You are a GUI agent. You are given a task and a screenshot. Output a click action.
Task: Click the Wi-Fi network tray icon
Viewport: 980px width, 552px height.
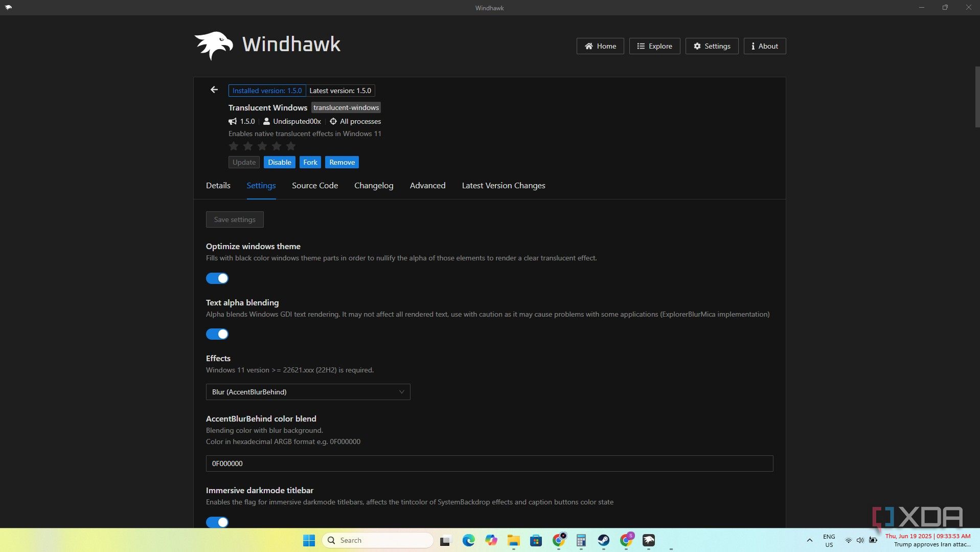point(848,540)
